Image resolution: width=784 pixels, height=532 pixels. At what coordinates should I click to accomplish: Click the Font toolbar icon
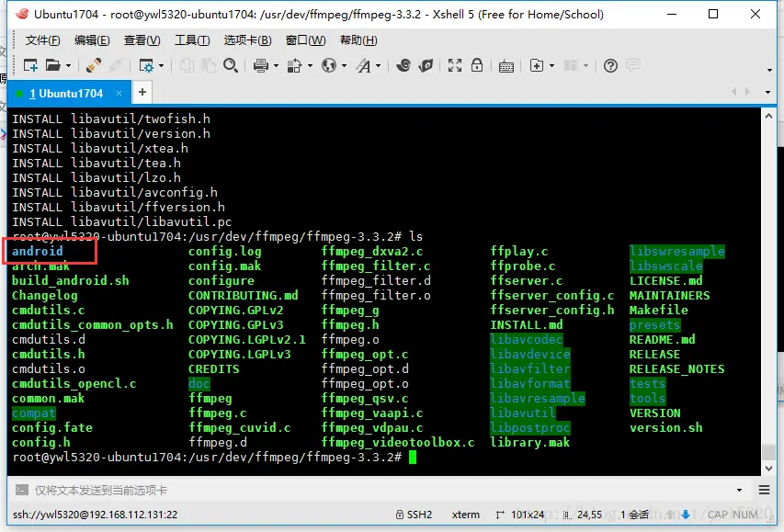[x=363, y=65]
